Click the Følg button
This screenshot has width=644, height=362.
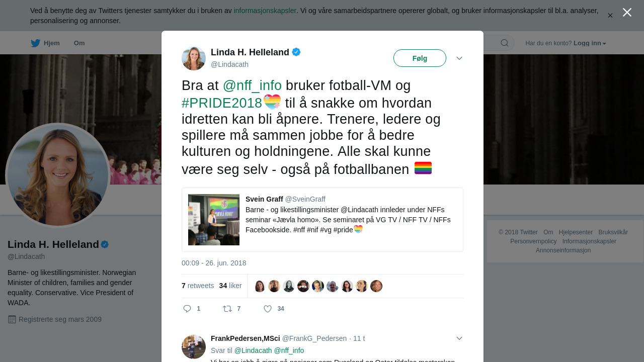(x=420, y=58)
